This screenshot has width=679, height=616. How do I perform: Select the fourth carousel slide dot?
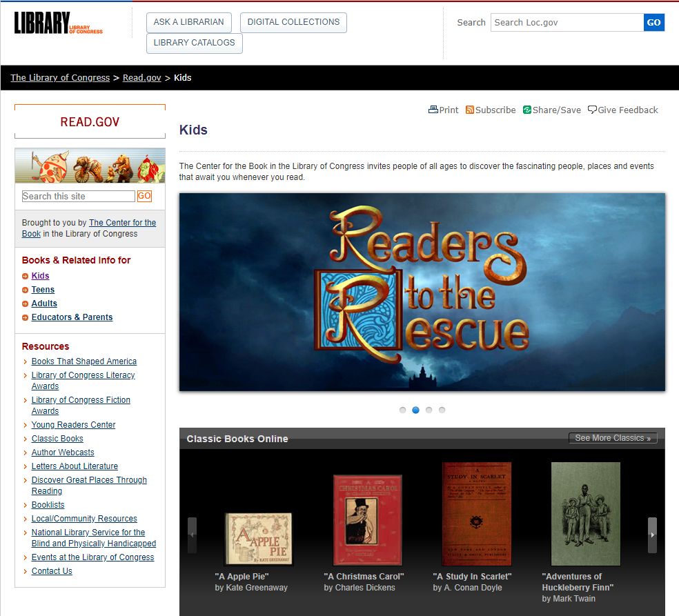click(442, 410)
